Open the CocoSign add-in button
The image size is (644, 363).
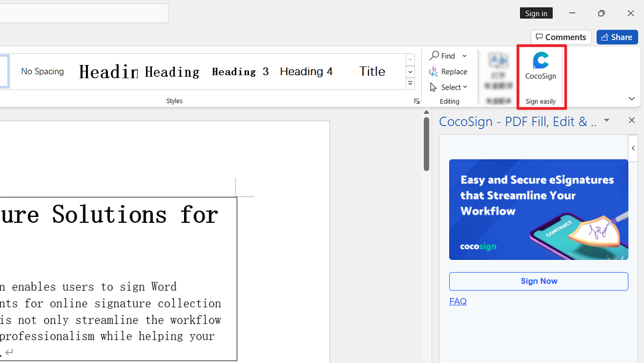[540, 66]
